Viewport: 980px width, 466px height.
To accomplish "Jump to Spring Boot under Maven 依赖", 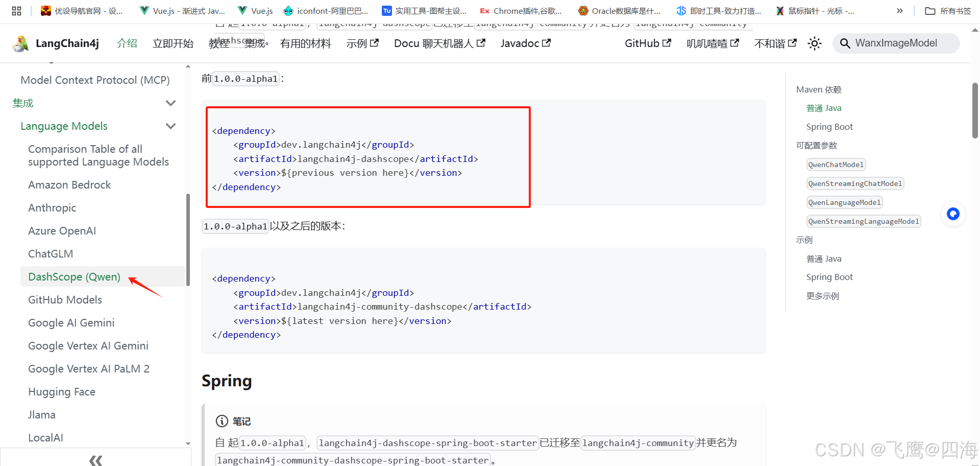I will coord(829,127).
